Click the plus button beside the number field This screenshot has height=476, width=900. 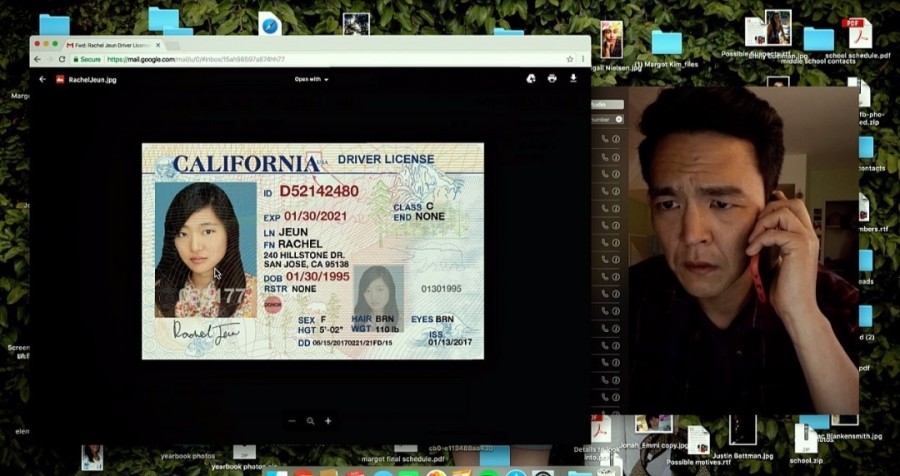coord(619,119)
